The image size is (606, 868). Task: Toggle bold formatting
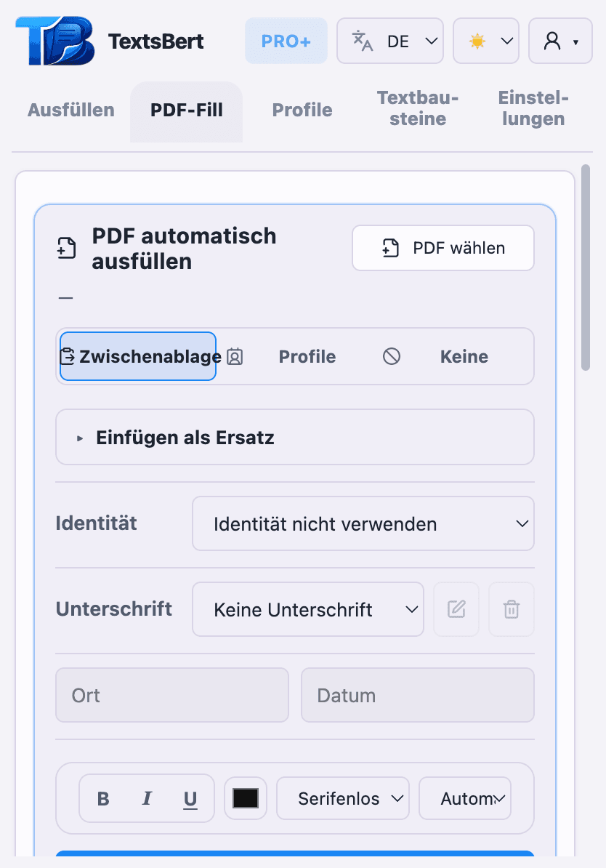[x=103, y=798]
